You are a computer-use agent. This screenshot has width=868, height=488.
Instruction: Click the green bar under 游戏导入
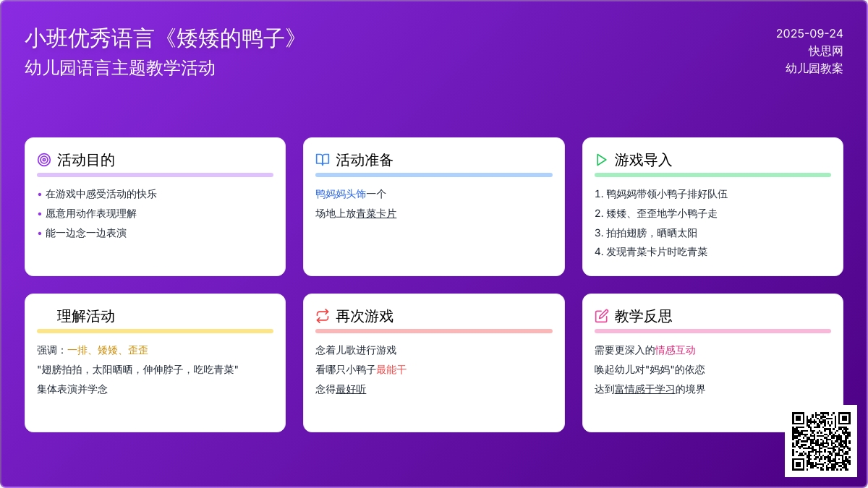tap(712, 175)
